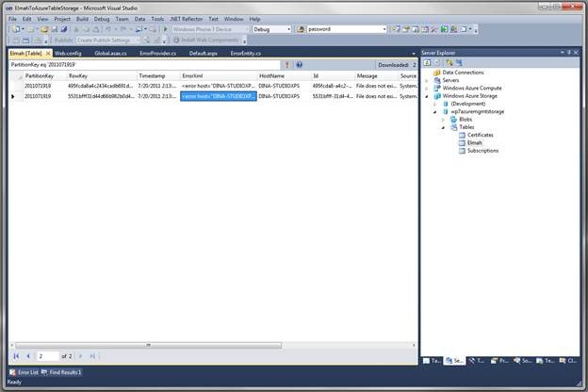Click the Timestamp column header
The image size is (588, 392).
(x=158, y=76)
